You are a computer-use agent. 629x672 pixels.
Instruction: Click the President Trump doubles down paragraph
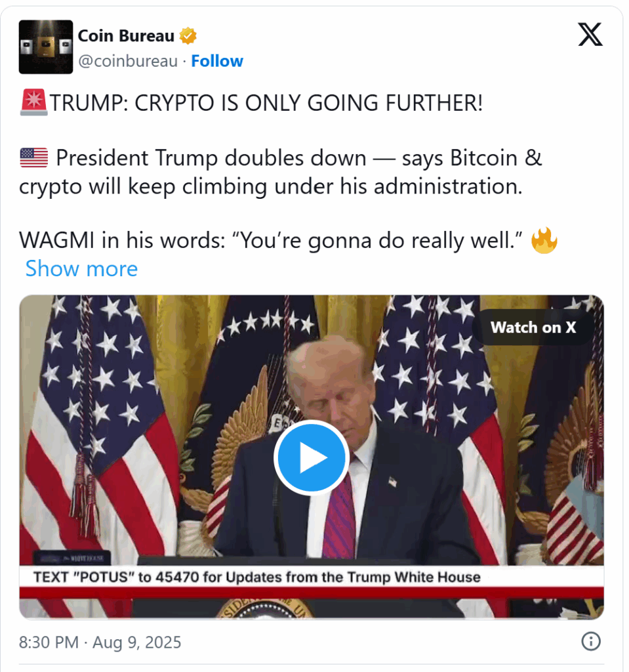click(281, 172)
